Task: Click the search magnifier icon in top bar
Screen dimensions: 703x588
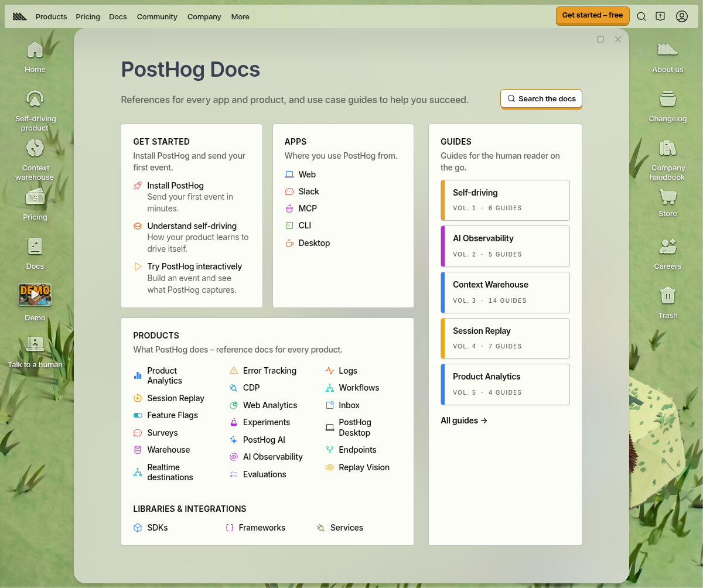Action: click(641, 16)
